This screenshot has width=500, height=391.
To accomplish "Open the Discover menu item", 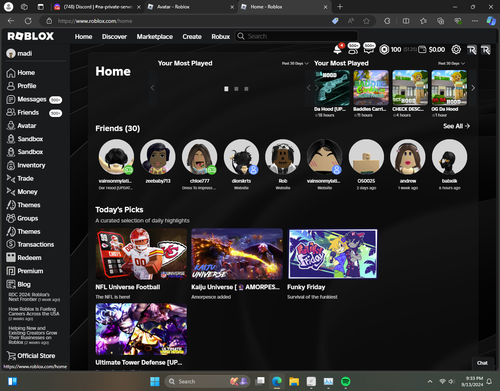I will point(114,37).
